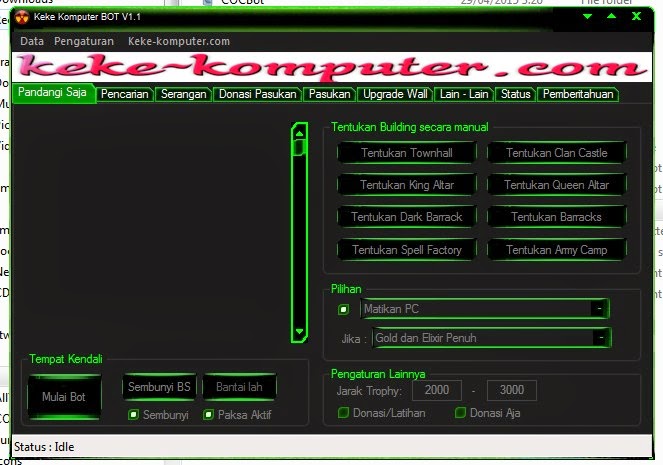
Task: Click Tentukan Clan Castle button
Action: pyautogui.click(x=556, y=153)
